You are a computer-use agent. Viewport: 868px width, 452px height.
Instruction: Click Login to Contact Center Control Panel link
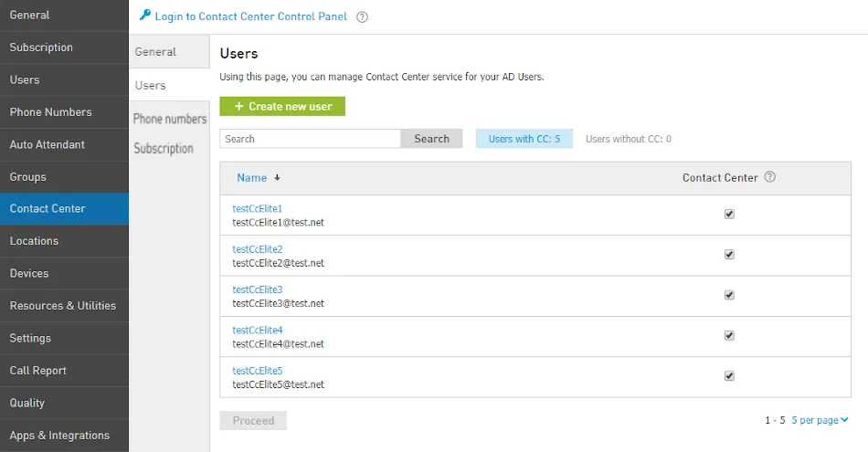[250, 16]
